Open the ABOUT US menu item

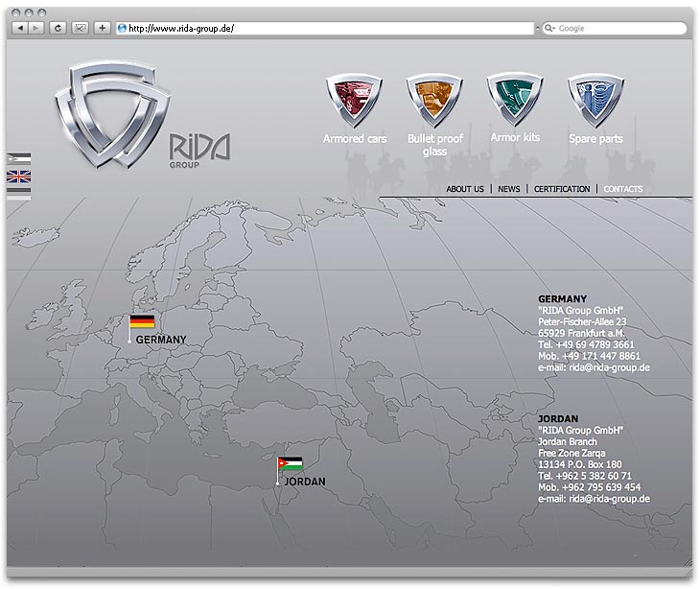(465, 189)
